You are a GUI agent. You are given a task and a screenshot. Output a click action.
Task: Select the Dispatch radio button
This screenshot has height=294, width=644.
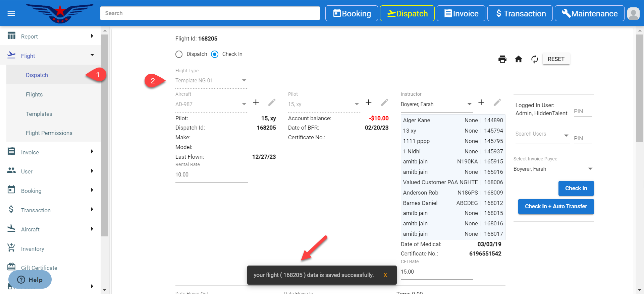(x=179, y=54)
